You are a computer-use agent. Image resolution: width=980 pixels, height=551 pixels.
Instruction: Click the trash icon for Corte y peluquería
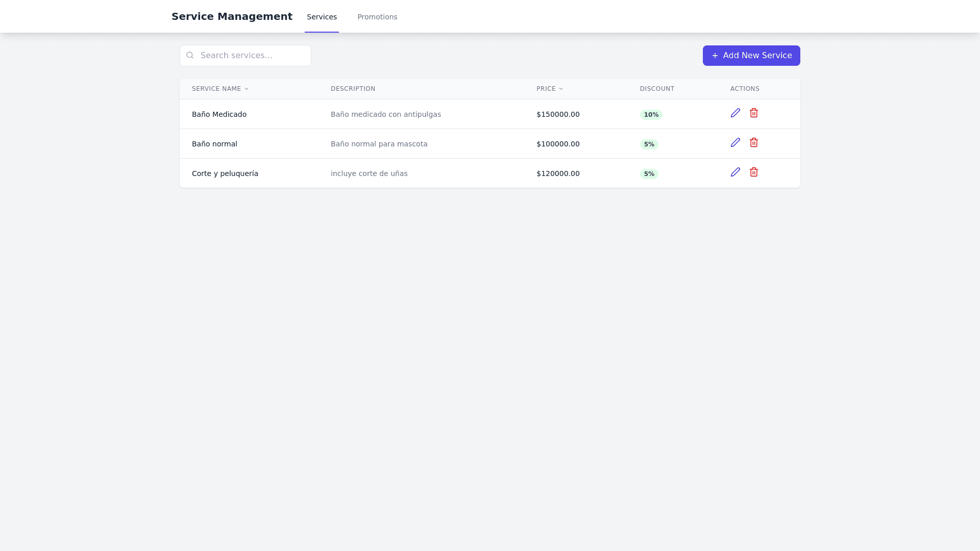754,172
